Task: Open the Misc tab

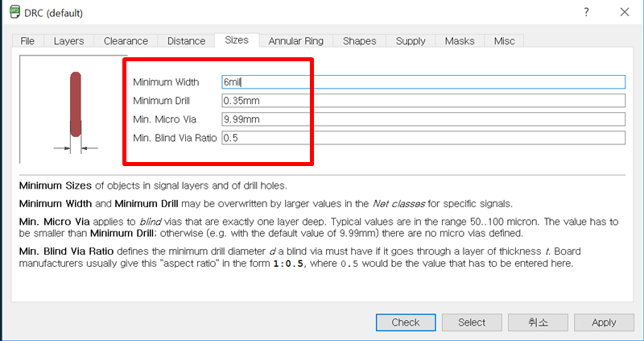Action: 505,40
